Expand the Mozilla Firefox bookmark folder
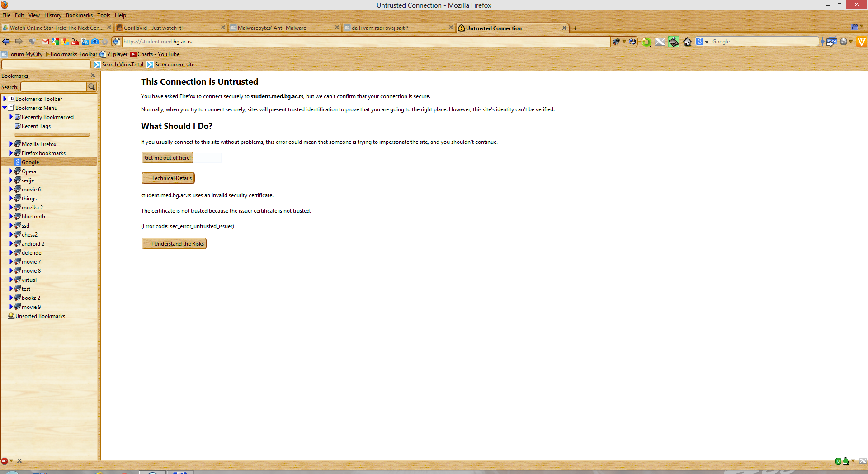The image size is (868, 474). (x=11, y=144)
